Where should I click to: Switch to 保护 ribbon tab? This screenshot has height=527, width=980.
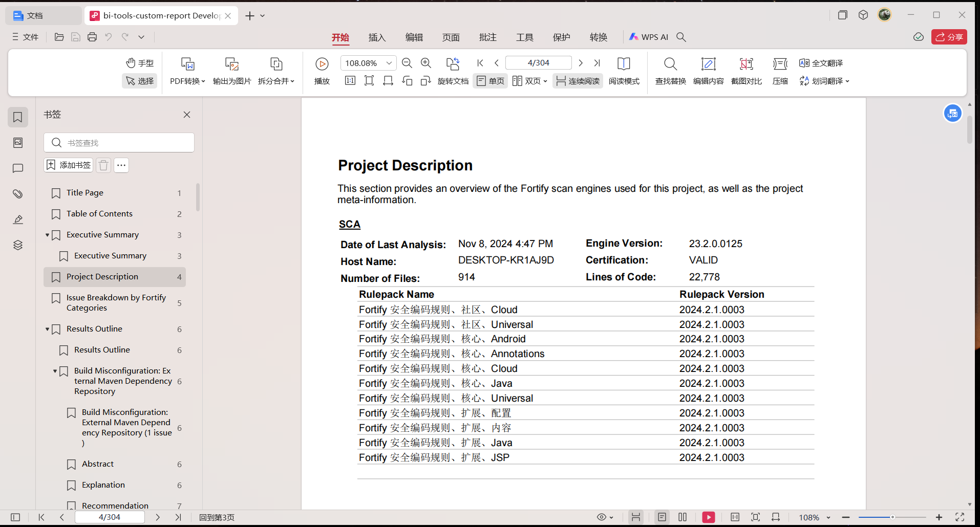(561, 37)
